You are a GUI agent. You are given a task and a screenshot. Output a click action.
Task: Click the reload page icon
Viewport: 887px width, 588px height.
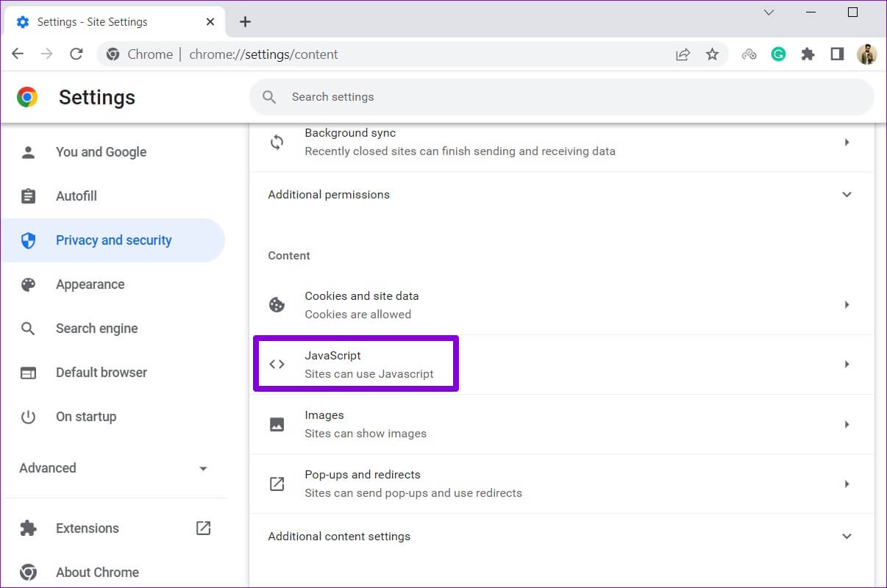click(76, 54)
